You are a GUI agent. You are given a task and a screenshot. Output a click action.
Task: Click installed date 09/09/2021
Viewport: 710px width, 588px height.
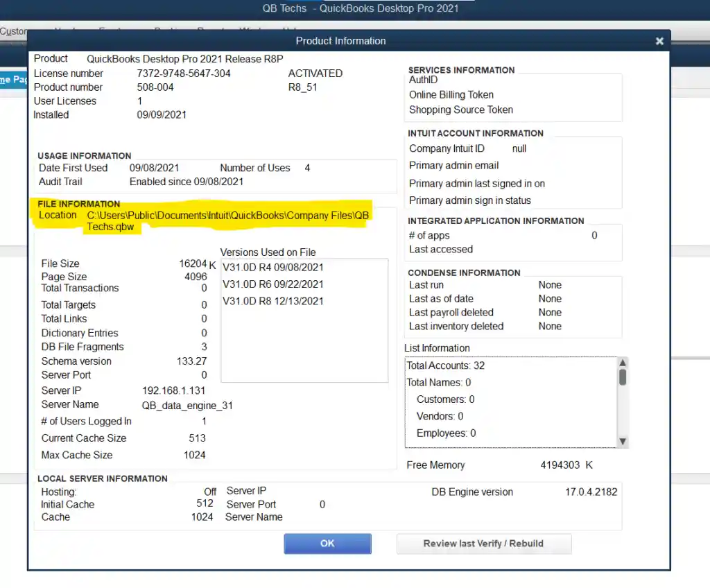click(162, 114)
